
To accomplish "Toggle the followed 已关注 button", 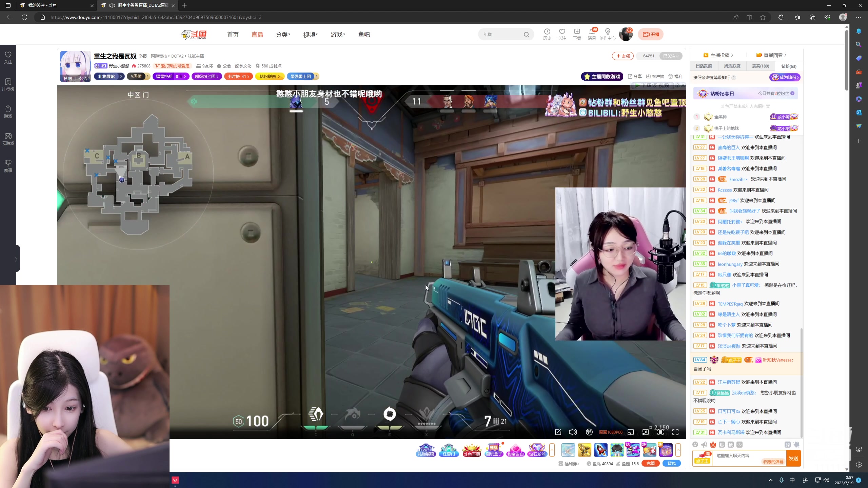I will (670, 56).
